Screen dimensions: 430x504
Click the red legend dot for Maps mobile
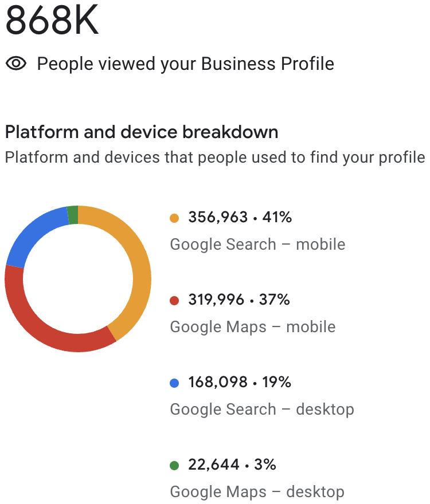[x=174, y=301]
